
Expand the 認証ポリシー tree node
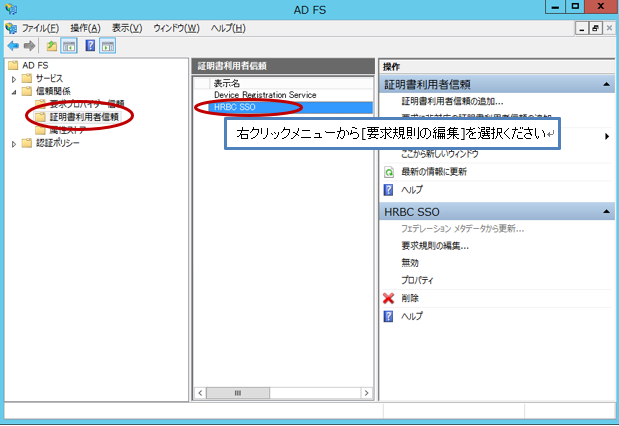14,144
